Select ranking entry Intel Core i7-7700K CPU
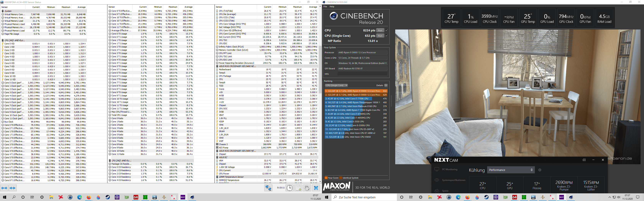 pyautogui.click(x=356, y=99)
